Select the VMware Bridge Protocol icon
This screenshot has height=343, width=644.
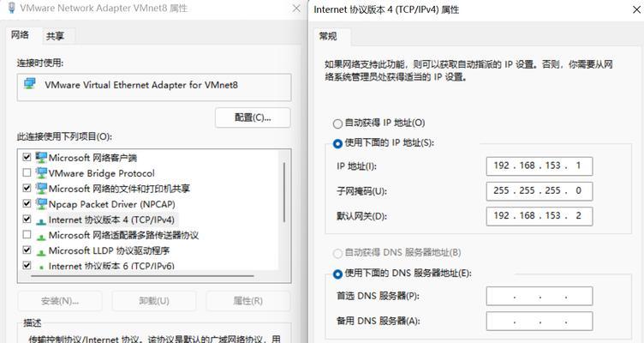pos(41,172)
